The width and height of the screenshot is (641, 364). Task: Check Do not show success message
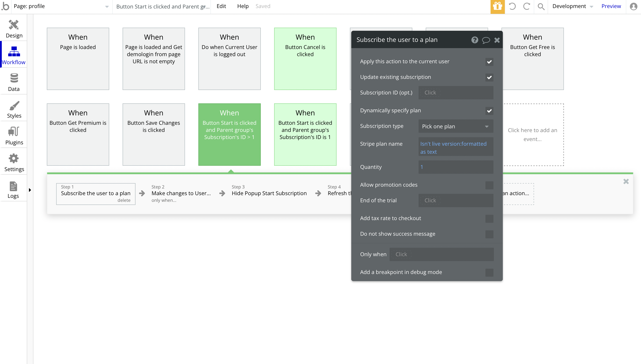[489, 234]
